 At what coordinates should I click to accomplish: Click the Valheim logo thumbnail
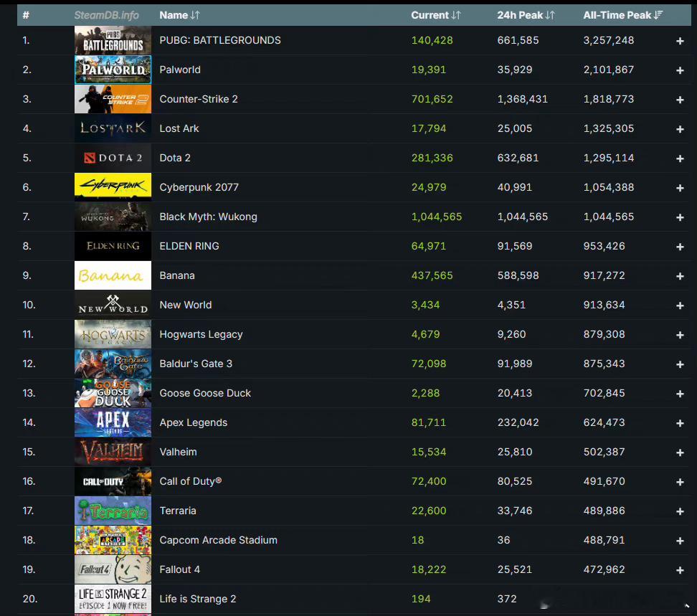[113, 452]
